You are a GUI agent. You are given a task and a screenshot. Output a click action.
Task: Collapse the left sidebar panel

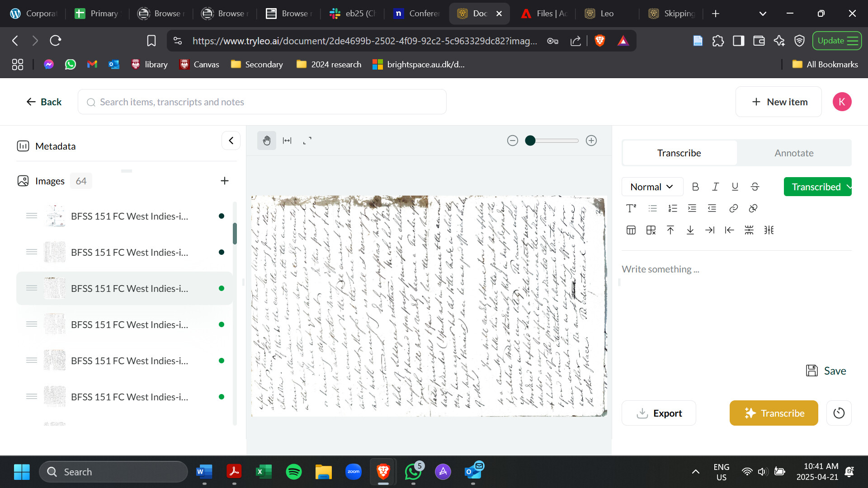click(231, 141)
